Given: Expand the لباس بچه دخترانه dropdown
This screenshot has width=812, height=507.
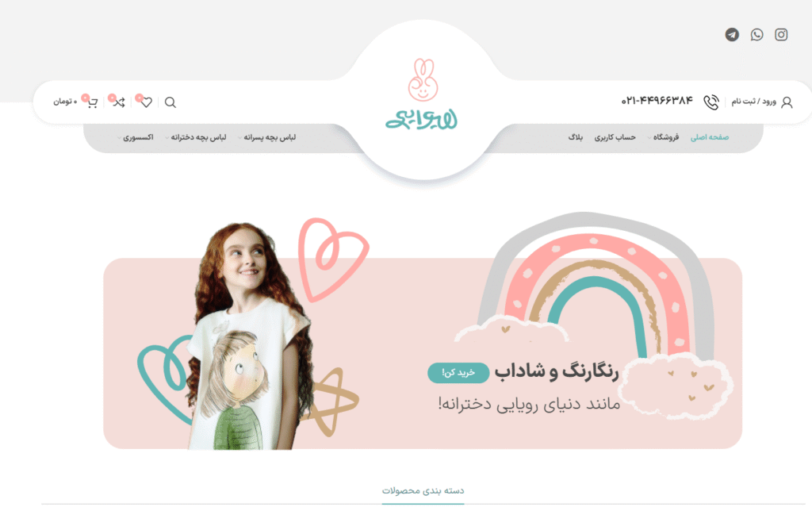Looking at the screenshot, I should coord(196,137).
